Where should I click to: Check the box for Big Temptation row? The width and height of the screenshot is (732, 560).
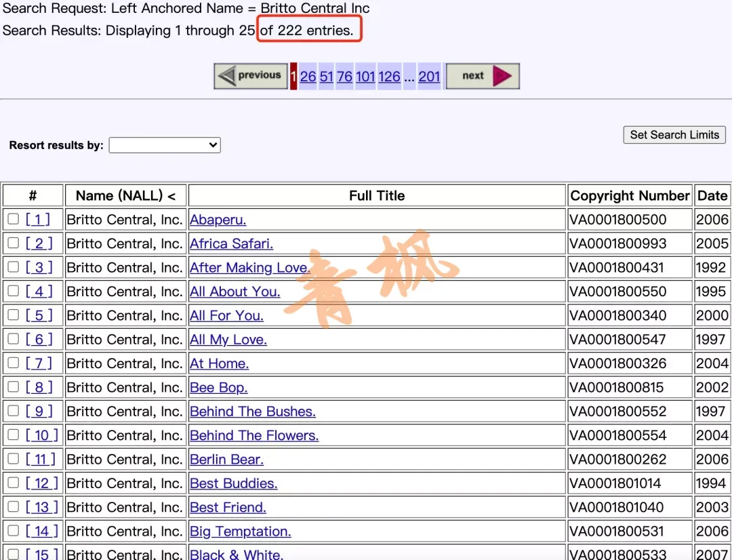[13, 531]
